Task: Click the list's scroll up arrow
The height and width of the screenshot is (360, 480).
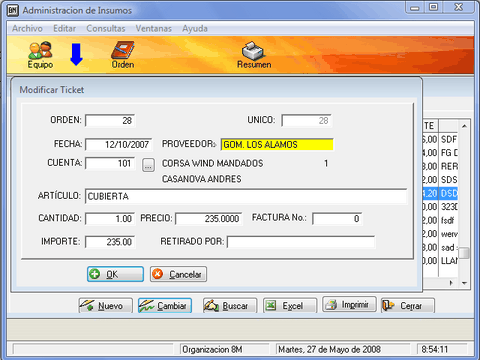Action: coord(464,126)
